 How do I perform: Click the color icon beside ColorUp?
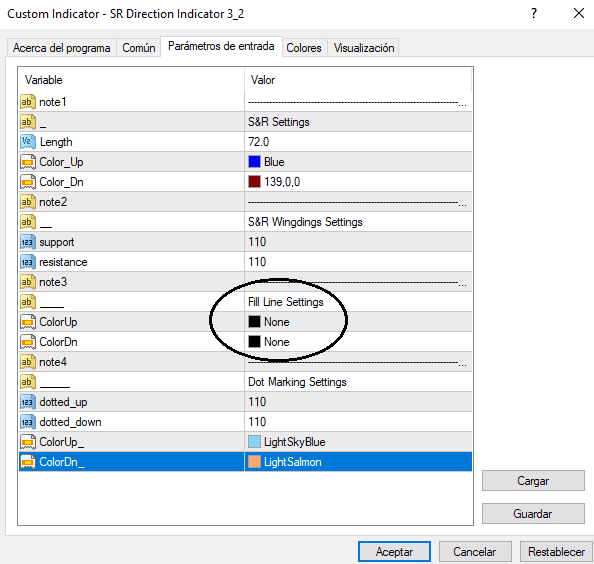[x=28, y=322]
